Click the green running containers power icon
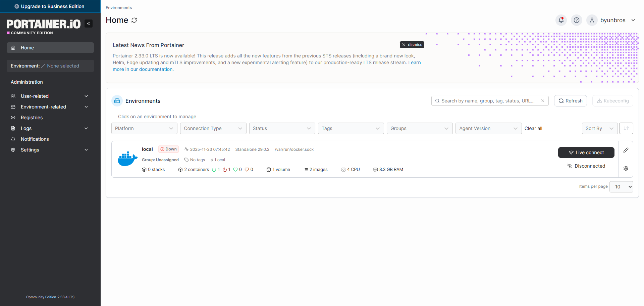The image size is (644, 306). coord(214,170)
